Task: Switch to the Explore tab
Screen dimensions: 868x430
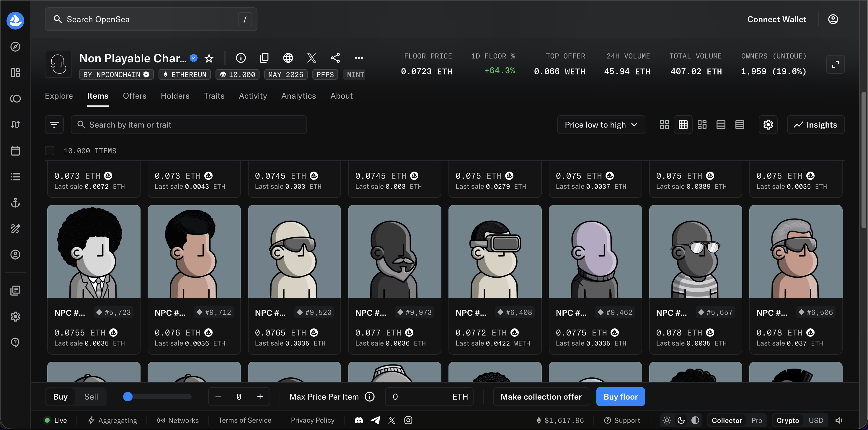Action: 59,96
